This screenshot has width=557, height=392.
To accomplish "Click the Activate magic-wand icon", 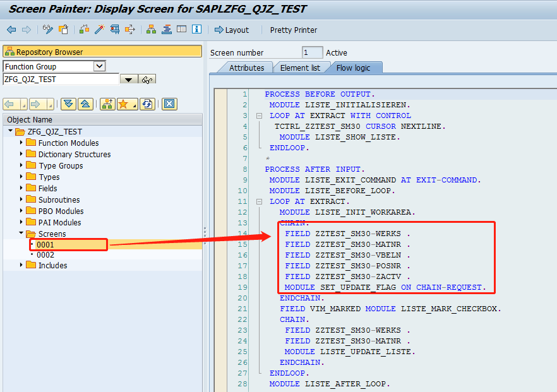I will (x=100, y=30).
